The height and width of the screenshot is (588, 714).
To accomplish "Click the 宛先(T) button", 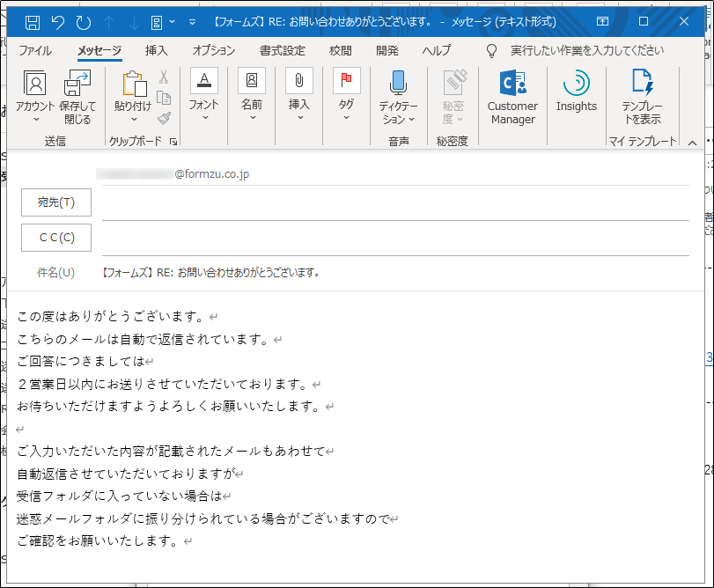I will [56, 202].
